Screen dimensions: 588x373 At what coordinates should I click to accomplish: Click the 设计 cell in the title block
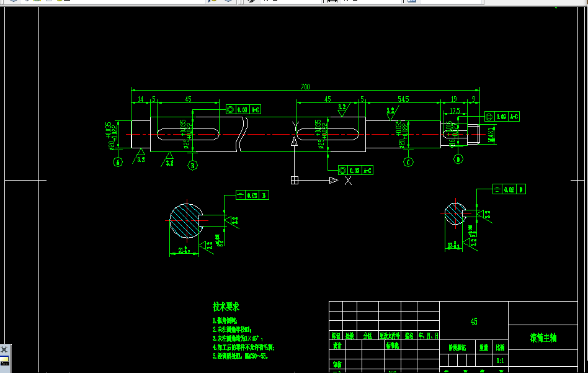coord(337,345)
